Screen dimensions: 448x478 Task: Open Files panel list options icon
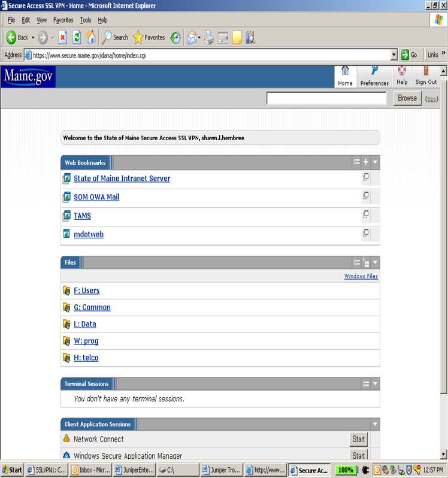coord(356,262)
